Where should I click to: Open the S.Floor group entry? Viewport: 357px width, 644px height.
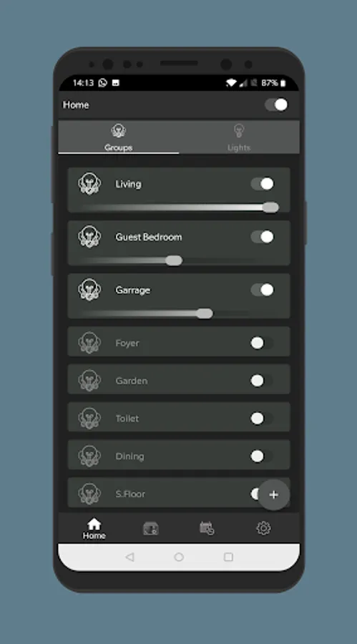pyautogui.click(x=179, y=493)
